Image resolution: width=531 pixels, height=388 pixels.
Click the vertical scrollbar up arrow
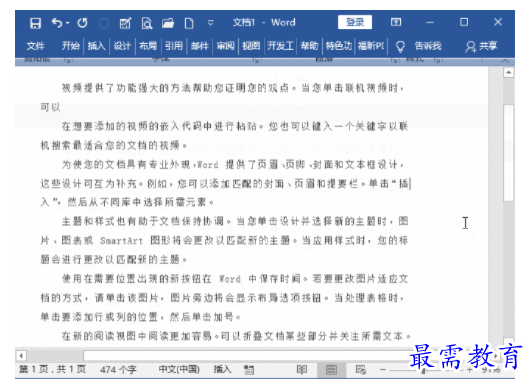[x=508, y=72]
